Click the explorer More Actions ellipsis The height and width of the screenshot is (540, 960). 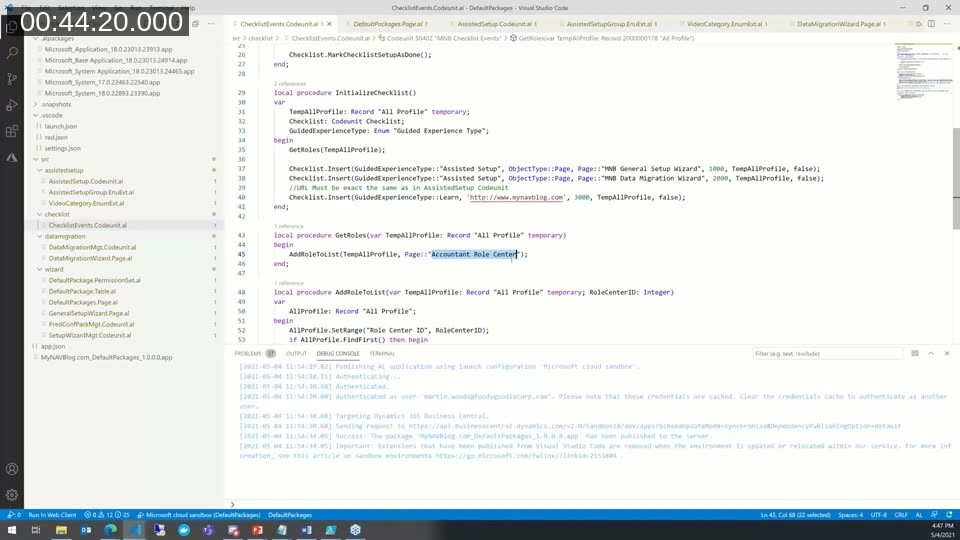click(x=211, y=24)
